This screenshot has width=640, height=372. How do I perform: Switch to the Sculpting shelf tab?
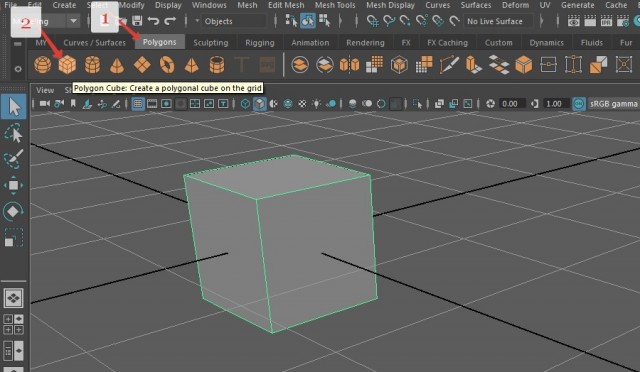[211, 42]
